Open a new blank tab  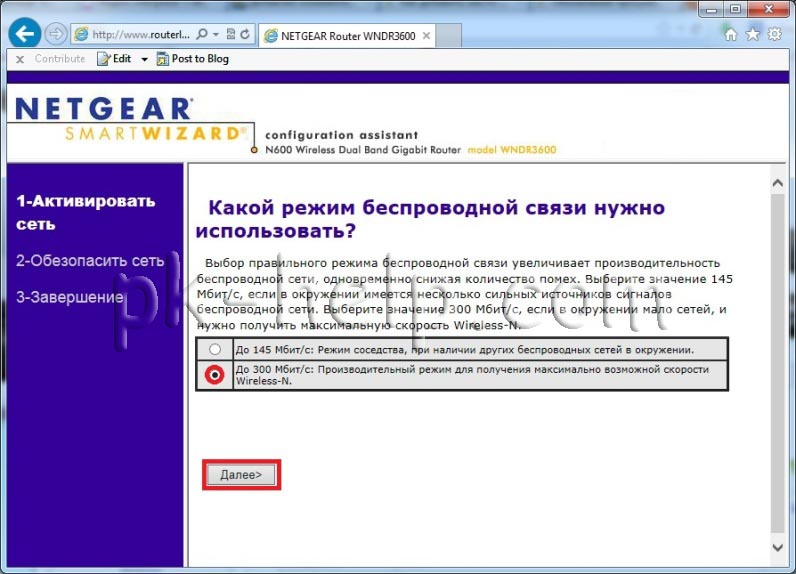pos(449,36)
